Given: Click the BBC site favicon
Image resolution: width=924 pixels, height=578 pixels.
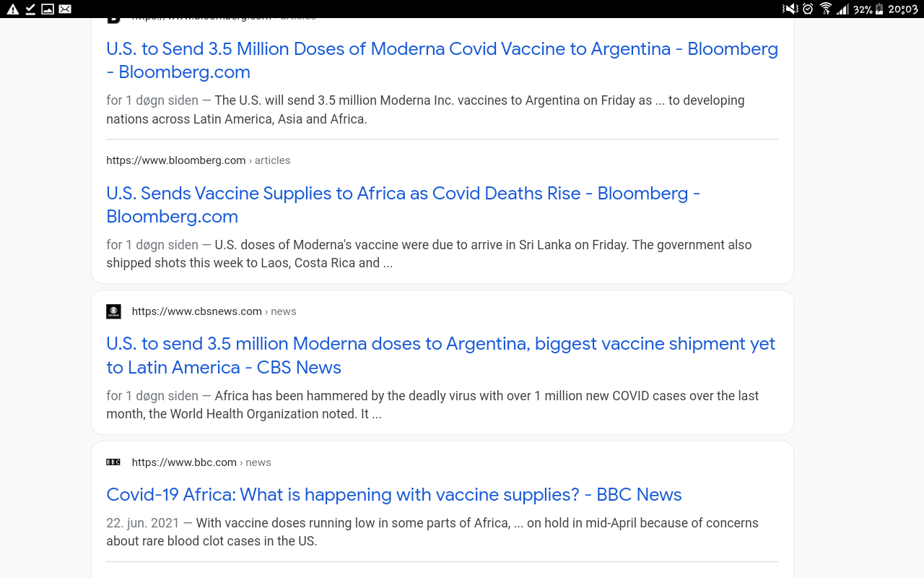Looking at the screenshot, I should [113, 462].
